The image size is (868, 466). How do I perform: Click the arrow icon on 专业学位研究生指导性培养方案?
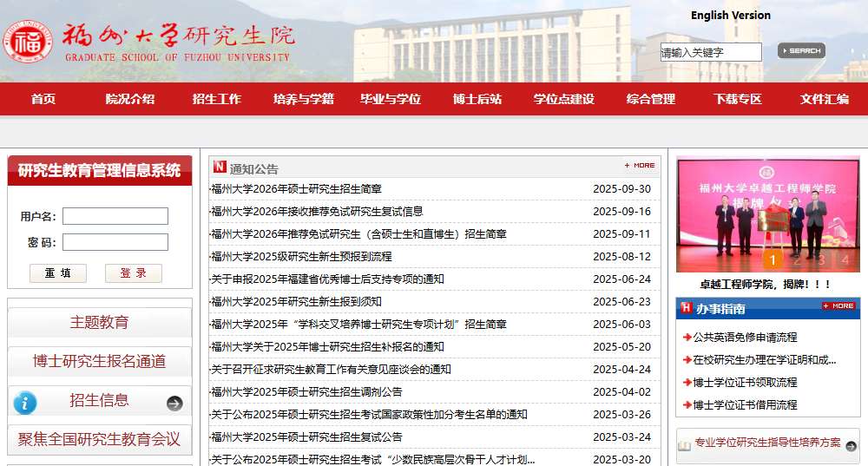(850, 447)
